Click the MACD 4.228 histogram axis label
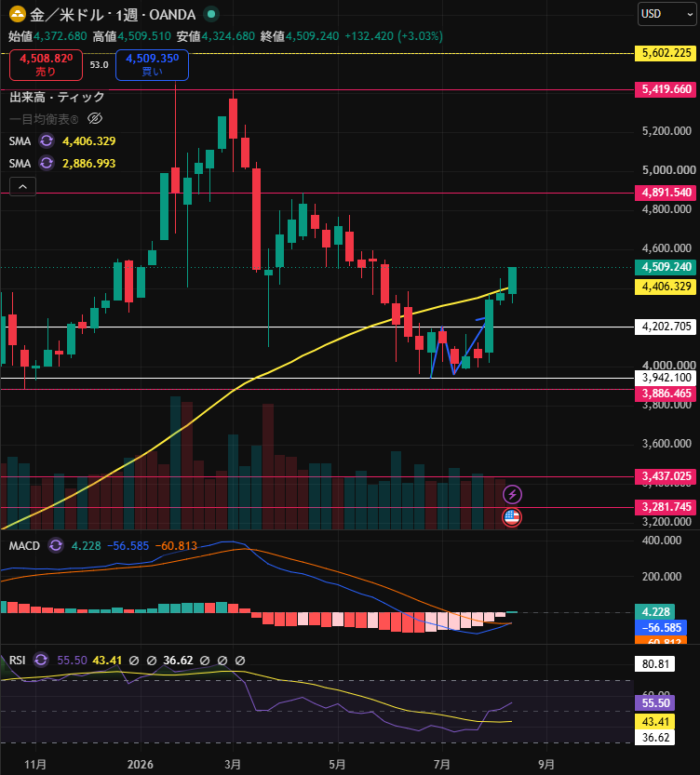Image resolution: width=700 pixels, height=775 pixels. [655, 612]
